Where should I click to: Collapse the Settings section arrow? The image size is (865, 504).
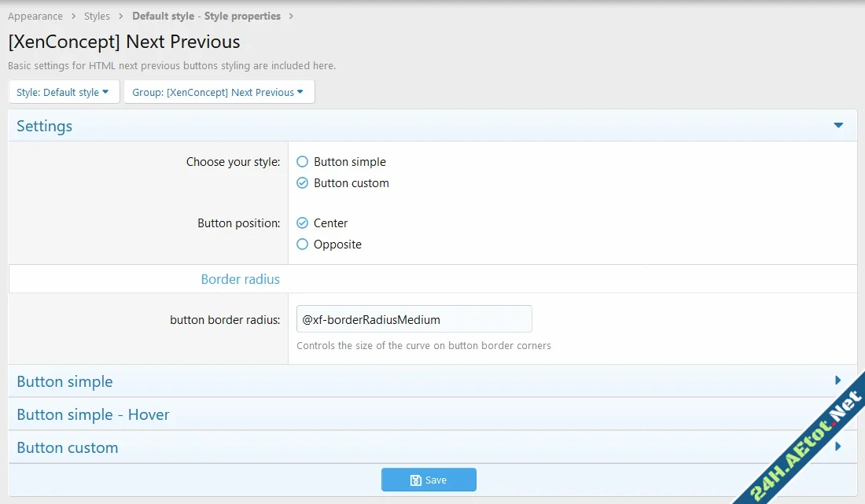click(838, 126)
